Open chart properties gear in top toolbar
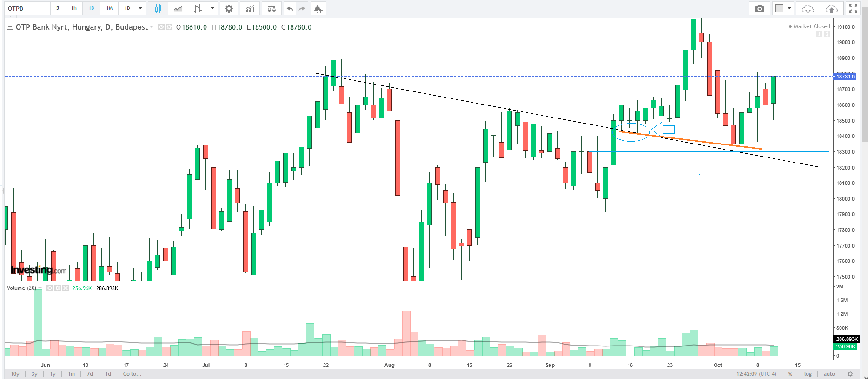 229,8
